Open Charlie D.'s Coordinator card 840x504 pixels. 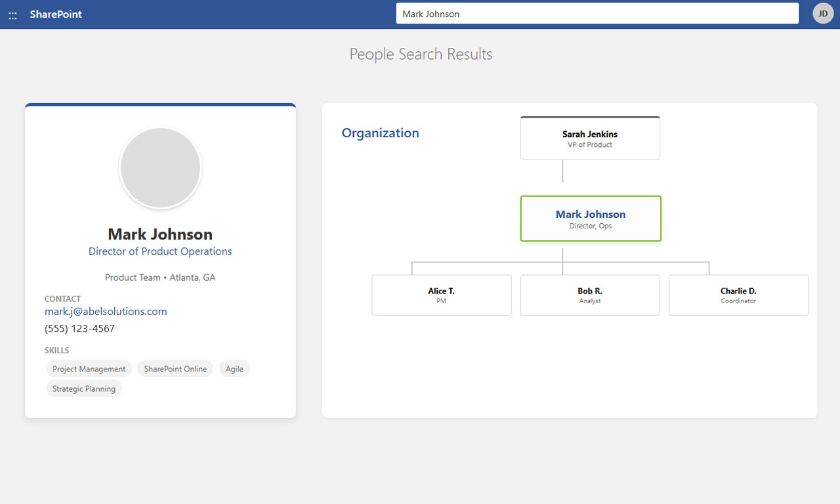click(x=738, y=295)
